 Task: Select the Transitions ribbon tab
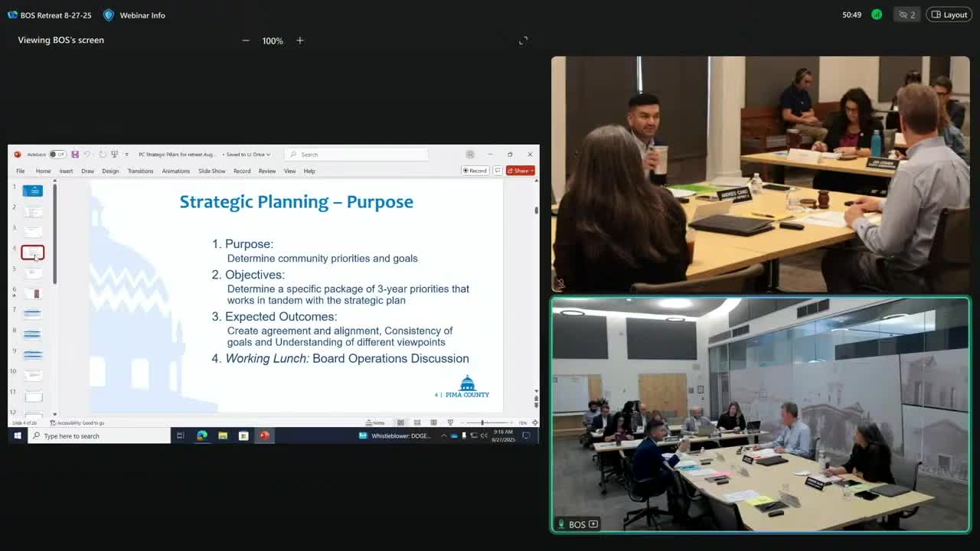point(141,171)
